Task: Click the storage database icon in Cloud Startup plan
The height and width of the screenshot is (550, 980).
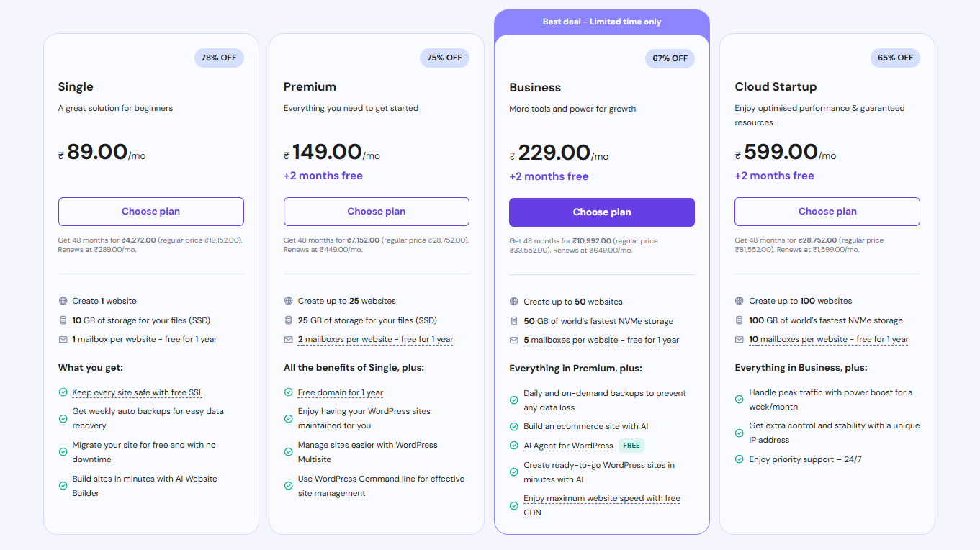Action: pyautogui.click(x=740, y=320)
